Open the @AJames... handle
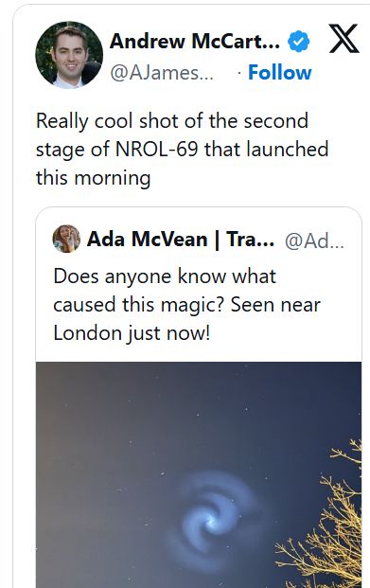370x588 pixels. [x=162, y=73]
